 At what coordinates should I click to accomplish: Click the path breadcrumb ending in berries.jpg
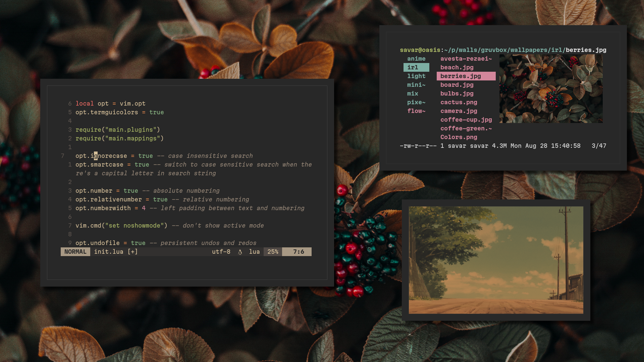[x=503, y=50]
